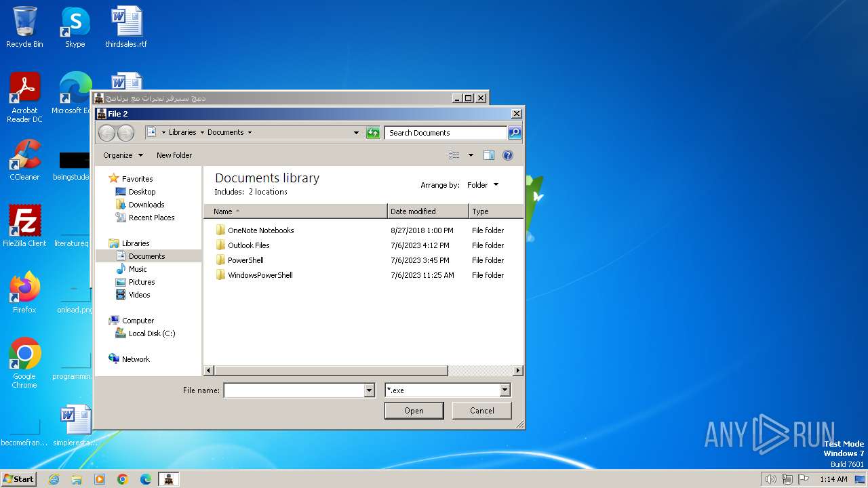Open the Organize menu
868x488 pixels.
click(123, 155)
